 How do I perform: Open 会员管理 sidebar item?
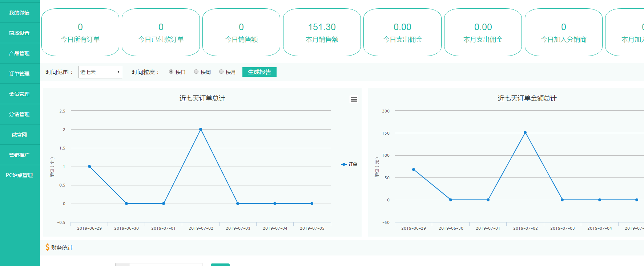20,94
